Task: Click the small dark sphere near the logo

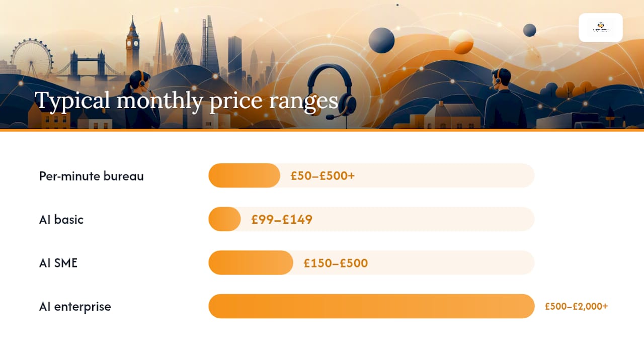Action: pos(529,30)
